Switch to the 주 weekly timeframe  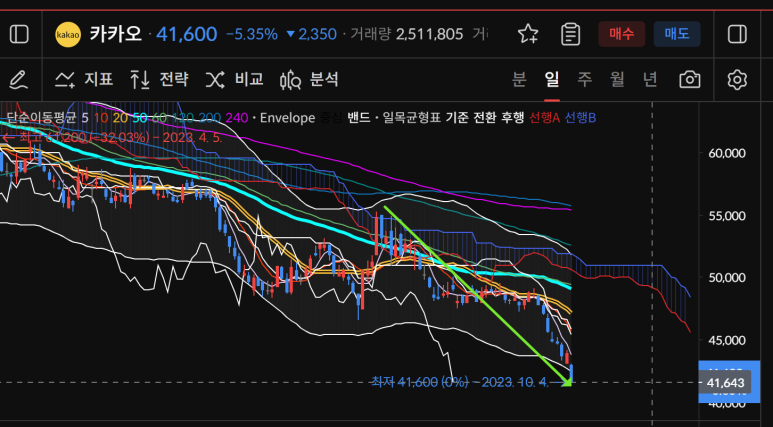(x=585, y=79)
